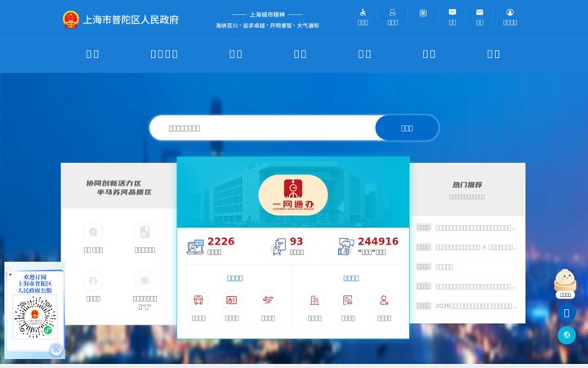Click the wheelchair accessibility icon in header

click(x=363, y=13)
